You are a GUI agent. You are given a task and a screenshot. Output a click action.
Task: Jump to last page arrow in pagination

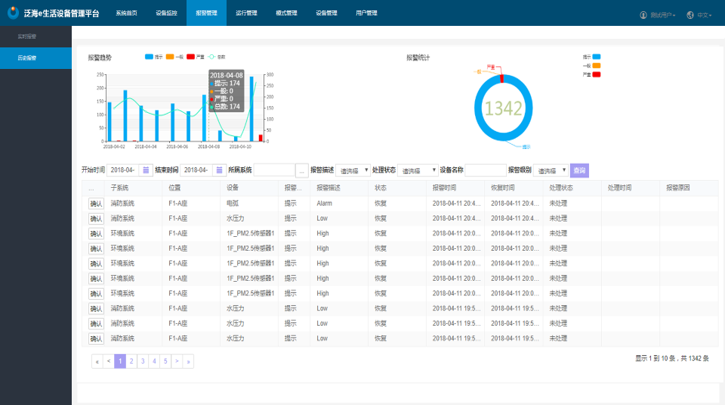188,361
